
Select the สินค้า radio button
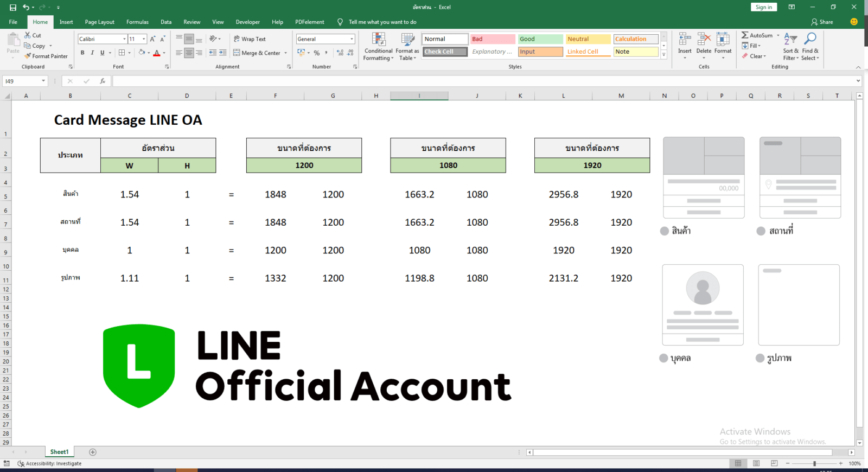point(665,231)
